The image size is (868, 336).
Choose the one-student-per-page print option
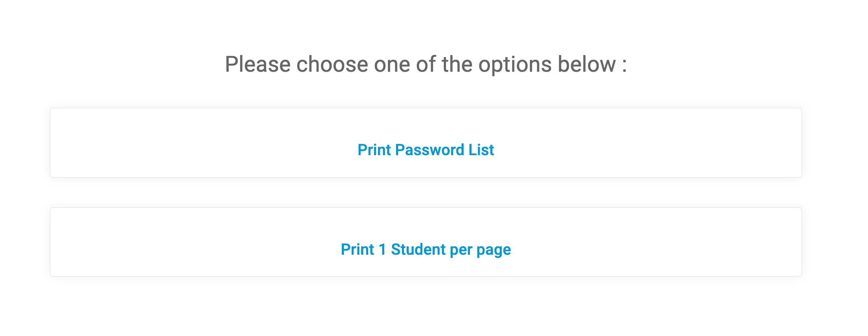426,250
